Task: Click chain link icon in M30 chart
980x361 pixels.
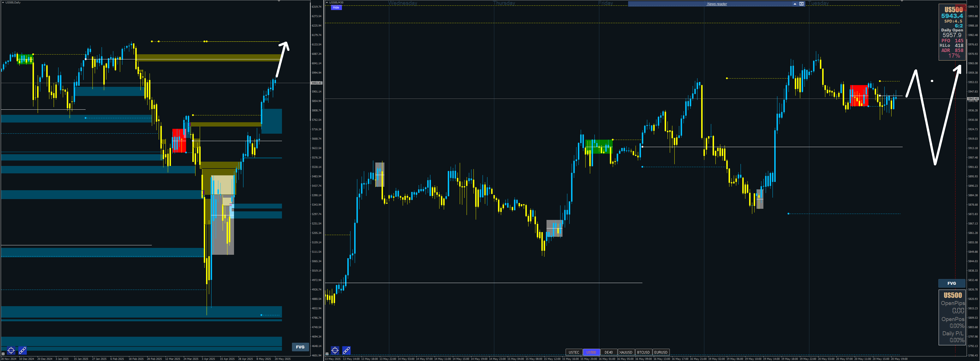Action: tap(346, 350)
